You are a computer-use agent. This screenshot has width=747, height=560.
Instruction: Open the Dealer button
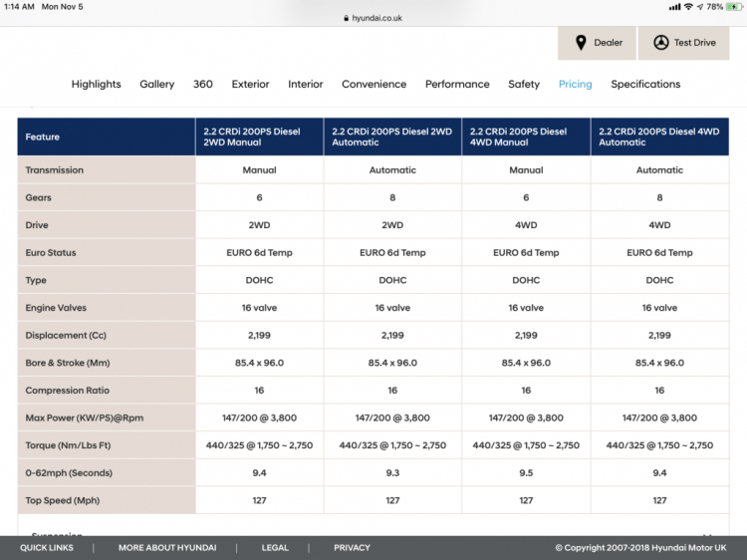[x=597, y=43]
